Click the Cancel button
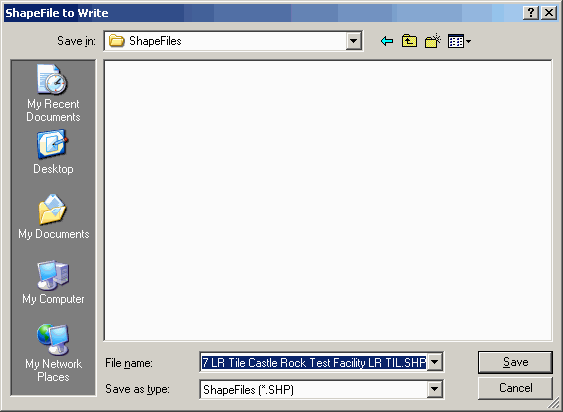 click(515, 388)
